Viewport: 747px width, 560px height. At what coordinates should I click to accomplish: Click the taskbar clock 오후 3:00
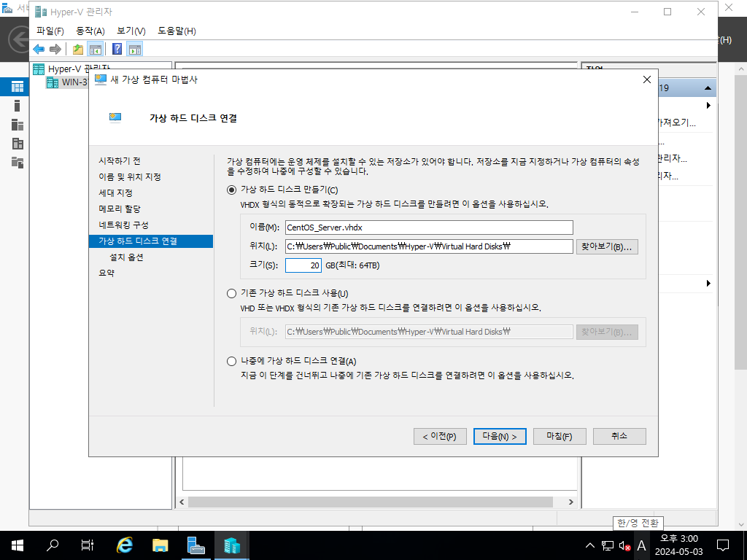click(679, 539)
